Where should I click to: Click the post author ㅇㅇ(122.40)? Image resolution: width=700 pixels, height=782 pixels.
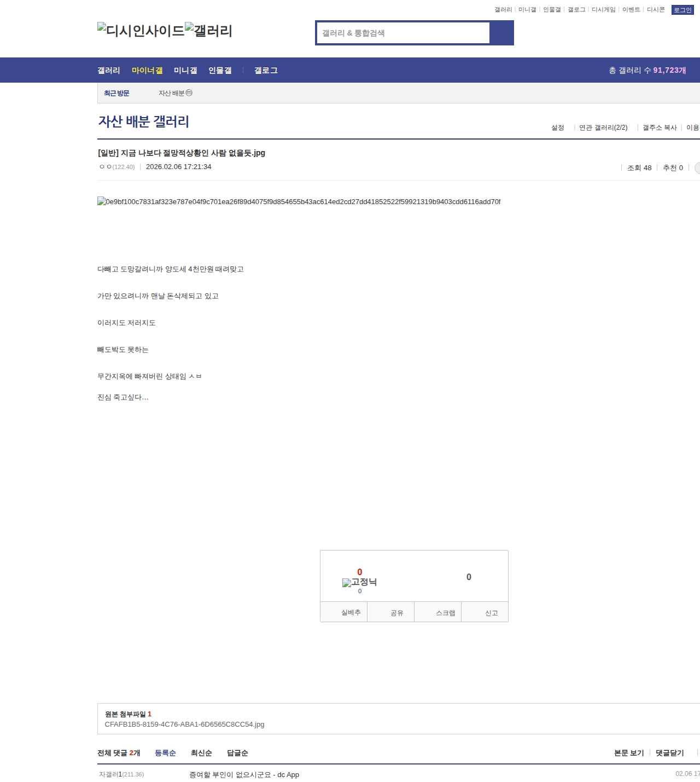click(x=117, y=167)
